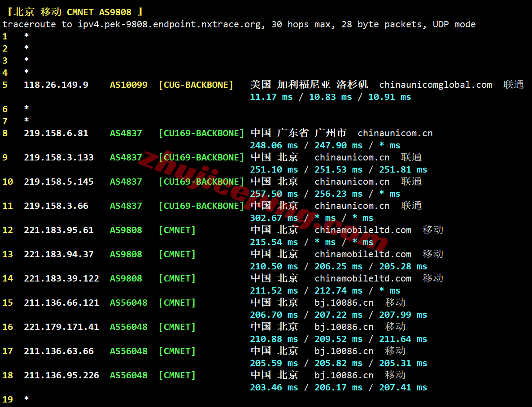Click latency 211.52 ms
532x407 pixels.
point(274,291)
